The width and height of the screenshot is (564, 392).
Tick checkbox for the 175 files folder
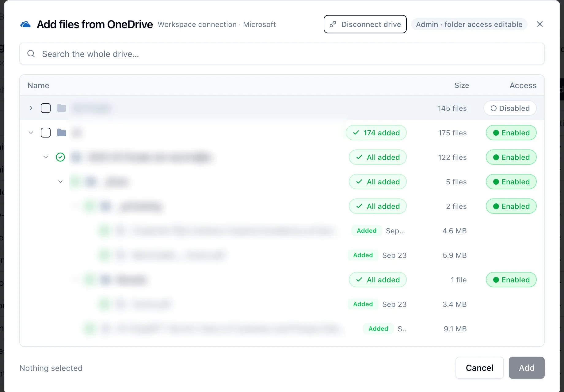click(46, 133)
